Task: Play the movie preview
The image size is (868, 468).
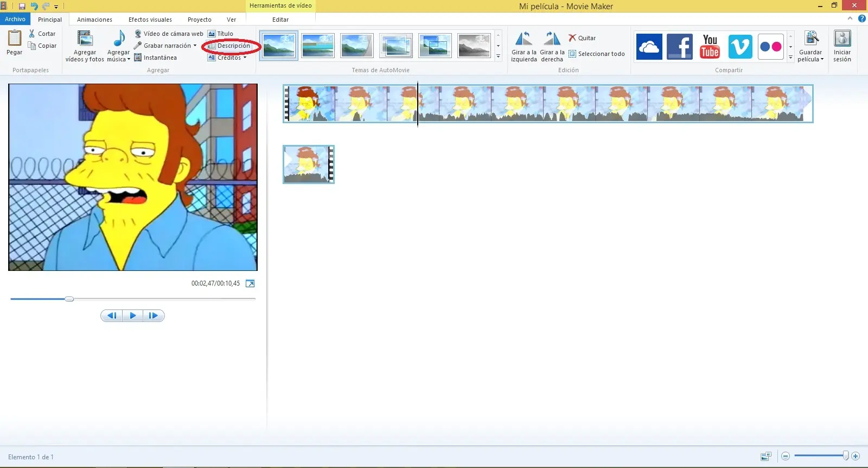Action: pos(133,315)
